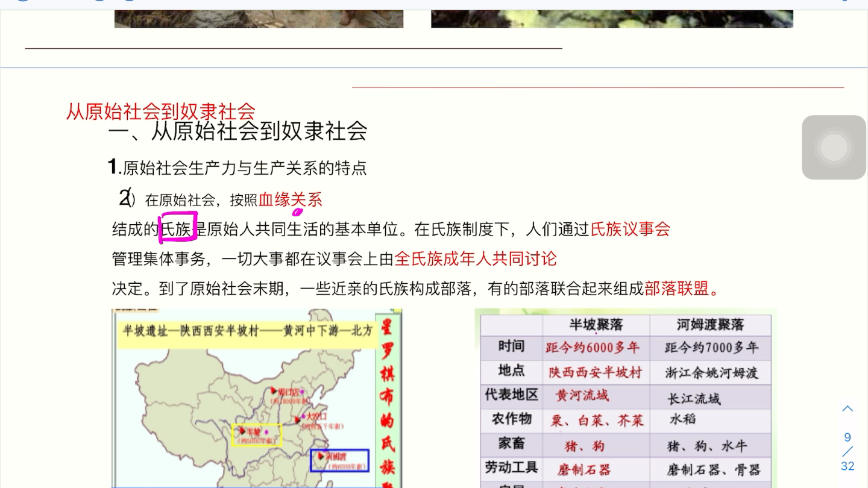Click cell 距今约7000多年

point(712,348)
